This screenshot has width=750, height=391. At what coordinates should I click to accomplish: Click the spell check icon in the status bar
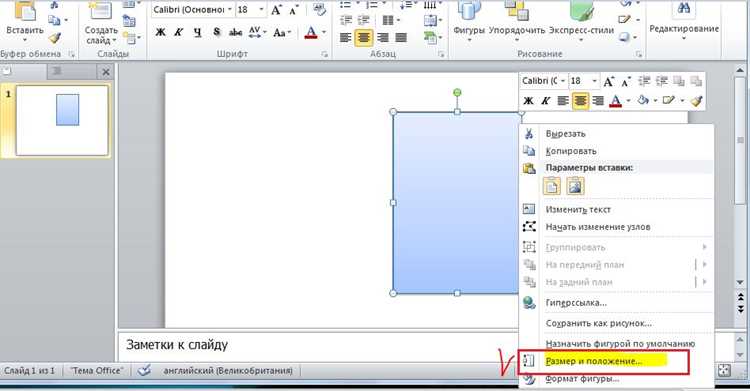(x=143, y=370)
